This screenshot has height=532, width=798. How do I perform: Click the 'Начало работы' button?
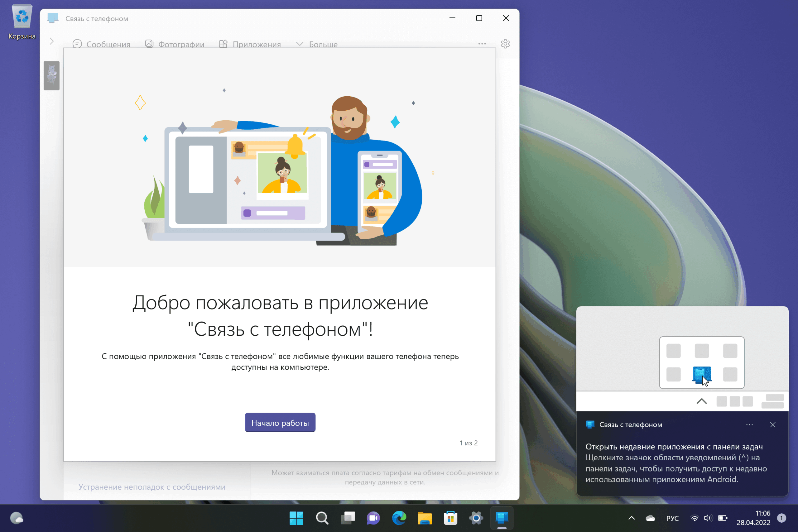point(280,422)
